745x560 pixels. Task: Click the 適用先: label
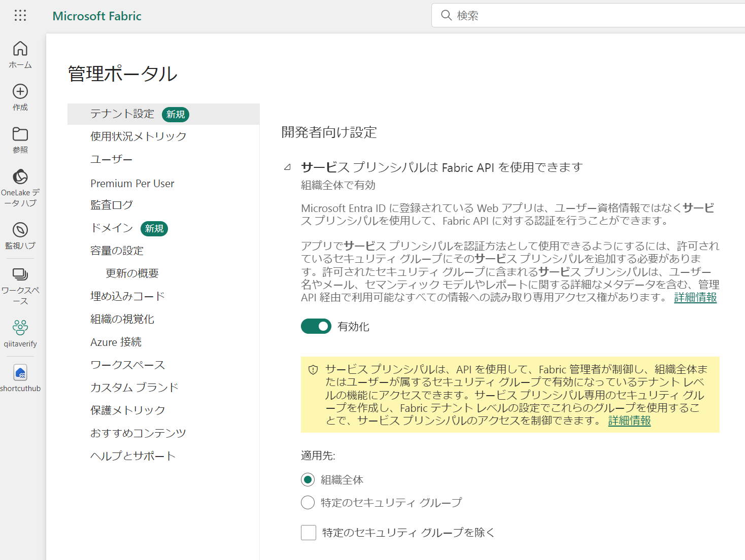(318, 456)
